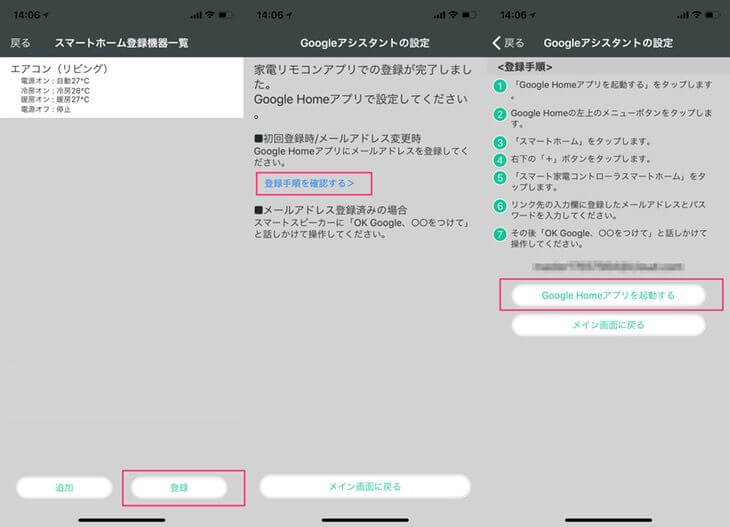
Task: Click the 冷房オン：冷房28°C line
Action: point(55,90)
